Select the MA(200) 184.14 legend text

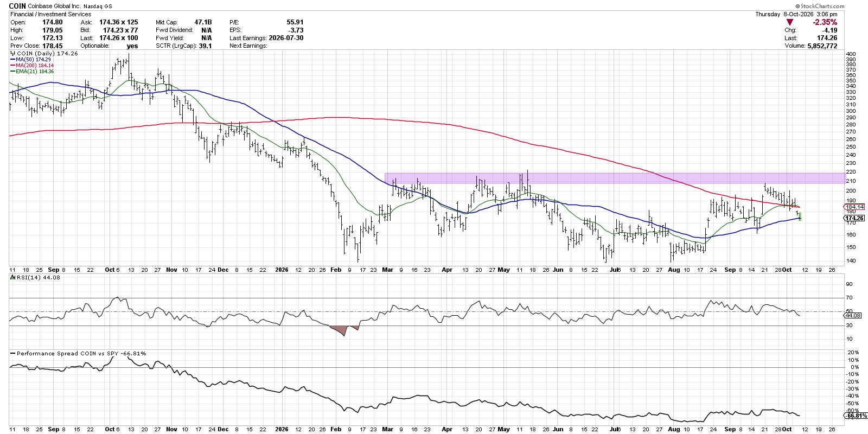tap(35, 66)
